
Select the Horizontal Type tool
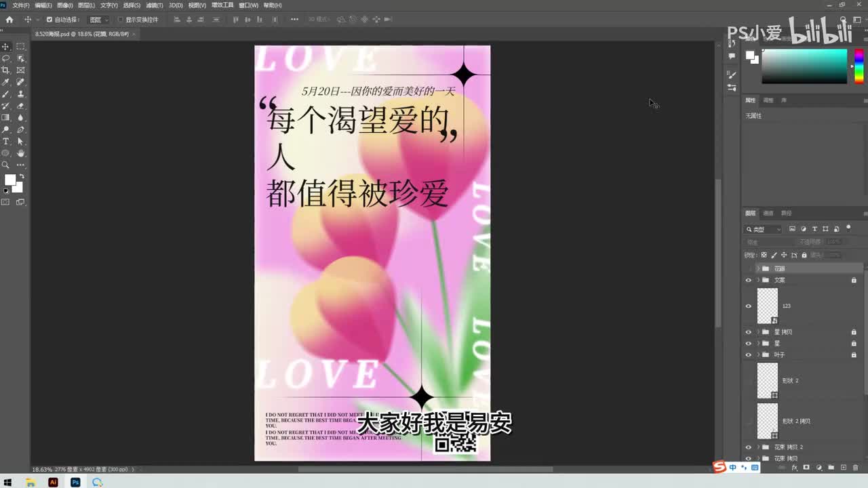(x=6, y=141)
